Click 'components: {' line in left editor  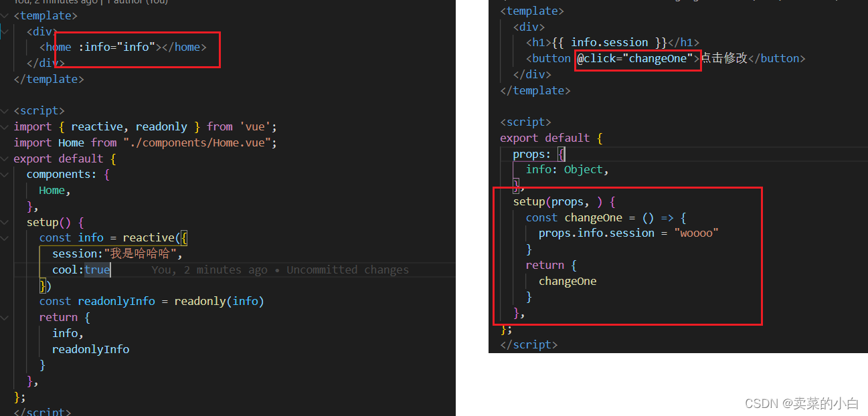(68, 174)
